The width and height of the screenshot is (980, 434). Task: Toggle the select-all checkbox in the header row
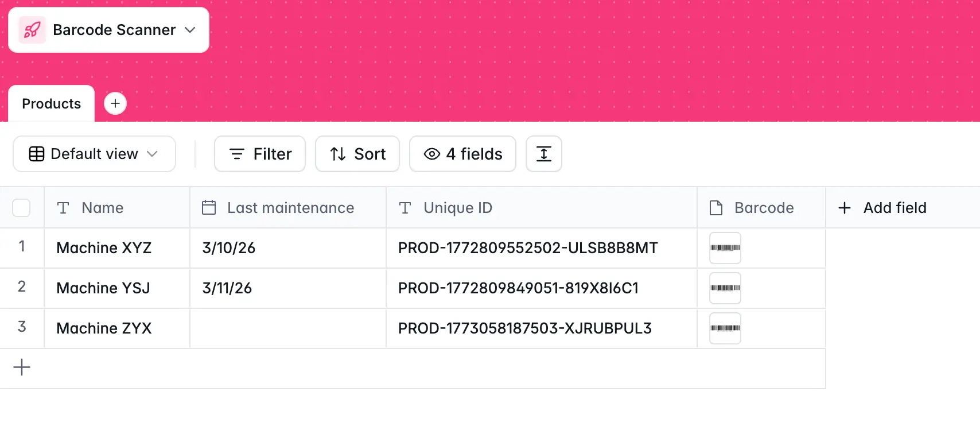pyautogui.click(x=22, y=208)
